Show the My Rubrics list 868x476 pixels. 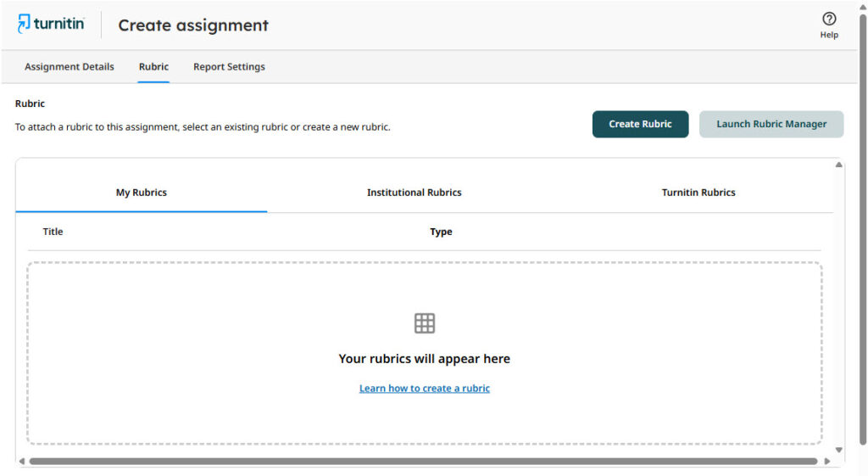click(142, 193)
